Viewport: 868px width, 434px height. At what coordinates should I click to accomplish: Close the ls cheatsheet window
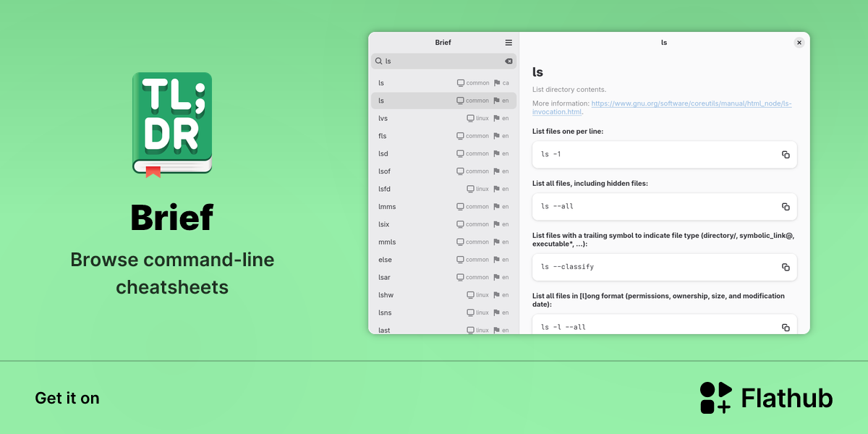click(x=799, y=43)
